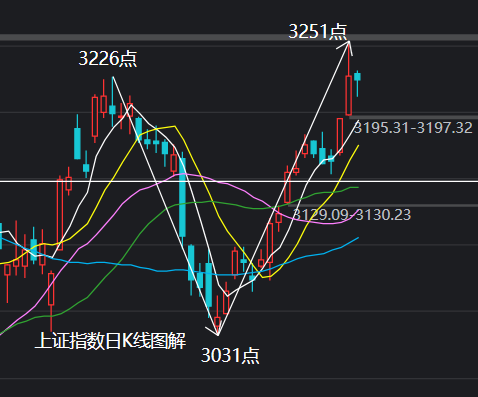Viewport: 478px width, 397px height.
Task: Click the gray gap band above 3195.31 label
Action: point(413,117)
